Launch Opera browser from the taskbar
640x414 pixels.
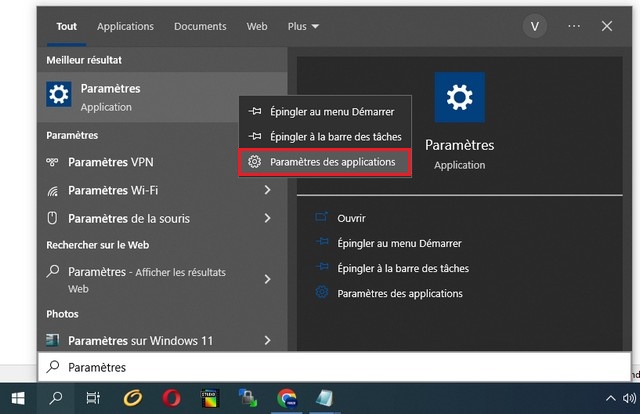[171, 398]
